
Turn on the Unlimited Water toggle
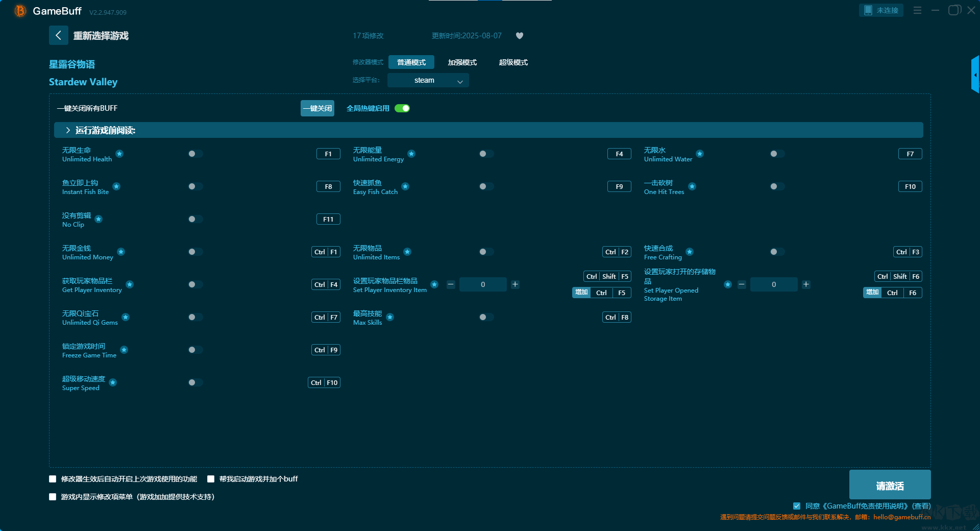pyautogui.click(x=777, y=154)
